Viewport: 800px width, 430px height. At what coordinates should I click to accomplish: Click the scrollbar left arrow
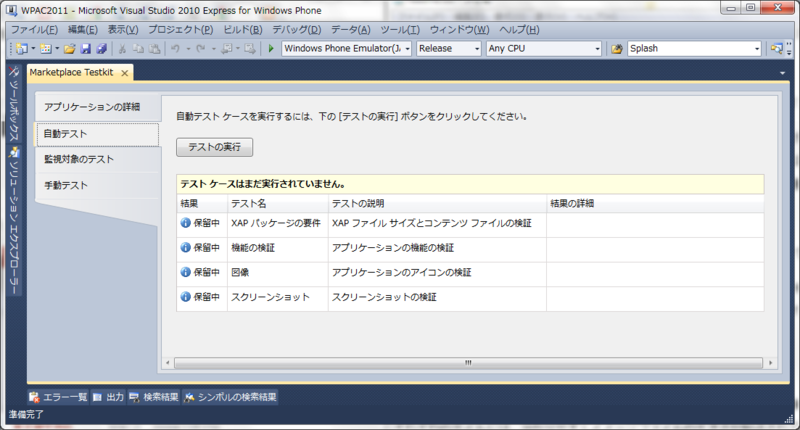point(168,363)
